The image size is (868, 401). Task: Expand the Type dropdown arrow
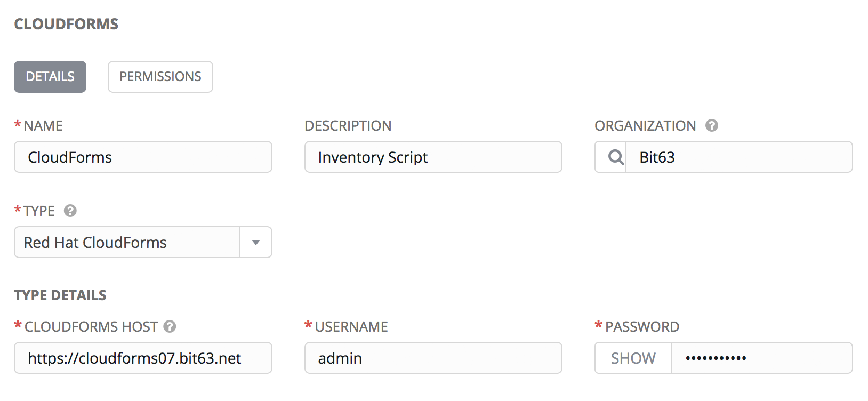point(256,243)
